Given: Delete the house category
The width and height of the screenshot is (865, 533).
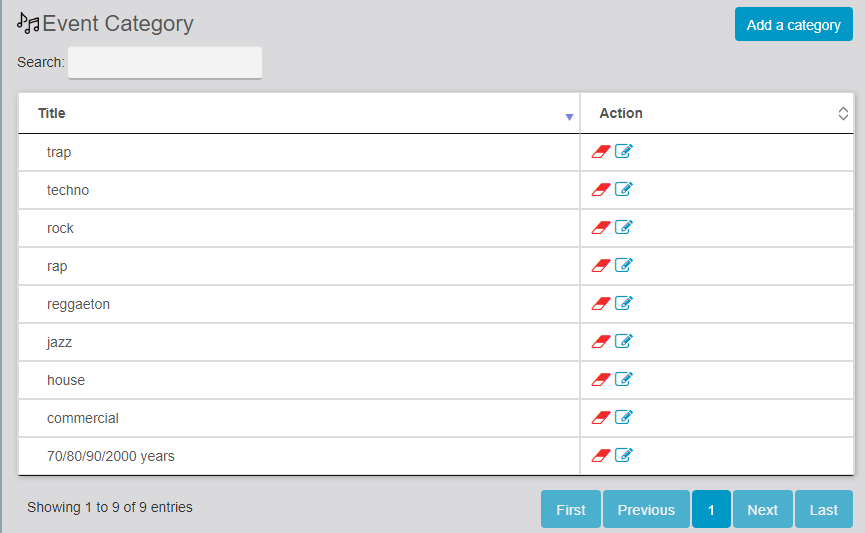Looking at the screenshot, I should [x=600, y=380].
